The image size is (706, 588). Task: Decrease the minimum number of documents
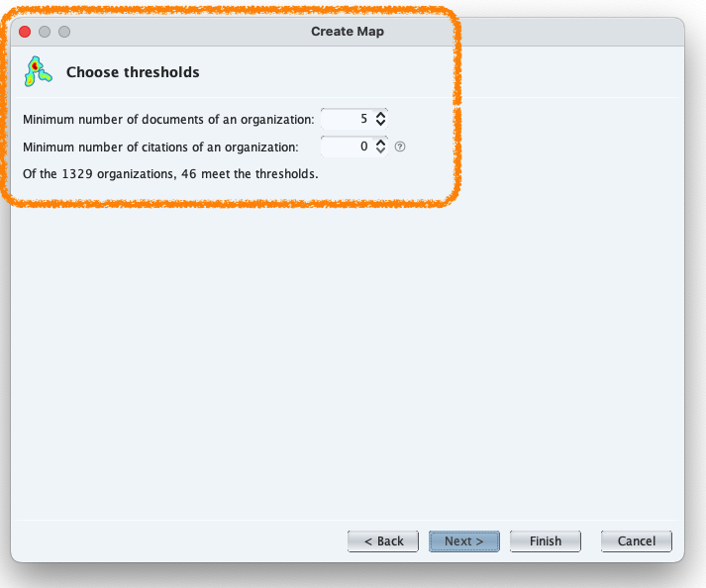[x=381, y=123]
